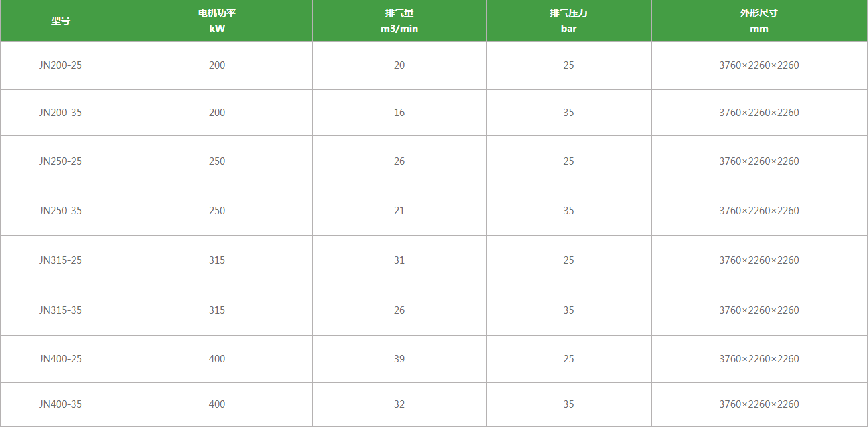Click model JN315-35
Viewport: 868px width, 427px height.
[x=61, y=310]
